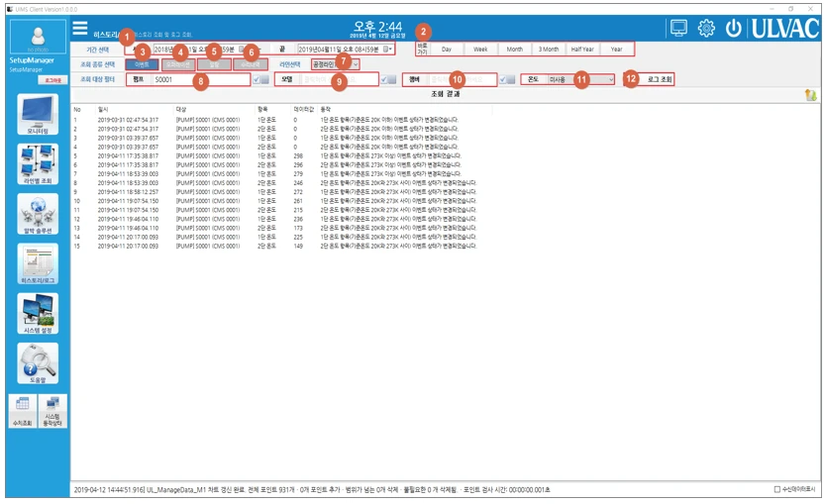This screenshot has width=826, height=504.
Task: Click the 오후 2:44 clock display
Action: pos(377,27)
